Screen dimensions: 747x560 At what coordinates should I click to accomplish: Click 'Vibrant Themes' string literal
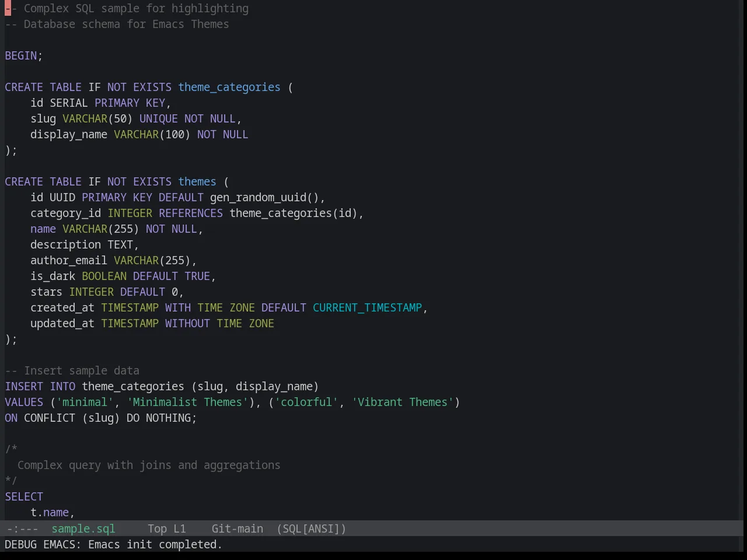[403, 402]
